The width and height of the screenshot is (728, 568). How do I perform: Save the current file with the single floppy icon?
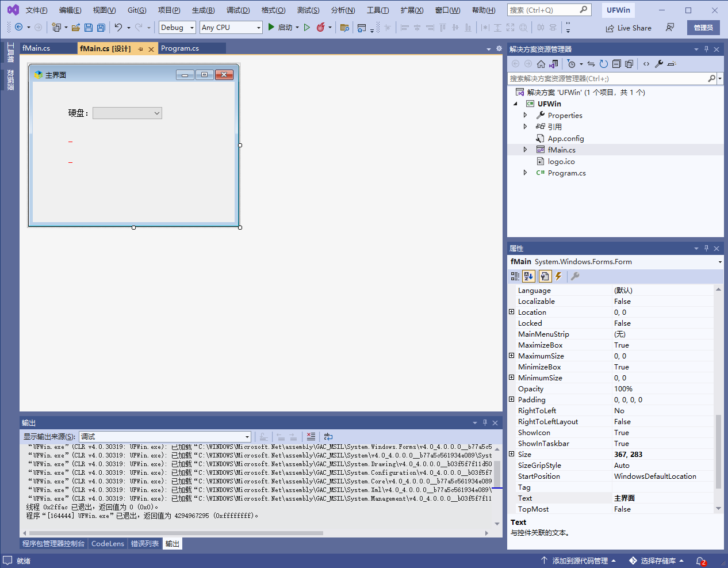click(x=89, y=27)
